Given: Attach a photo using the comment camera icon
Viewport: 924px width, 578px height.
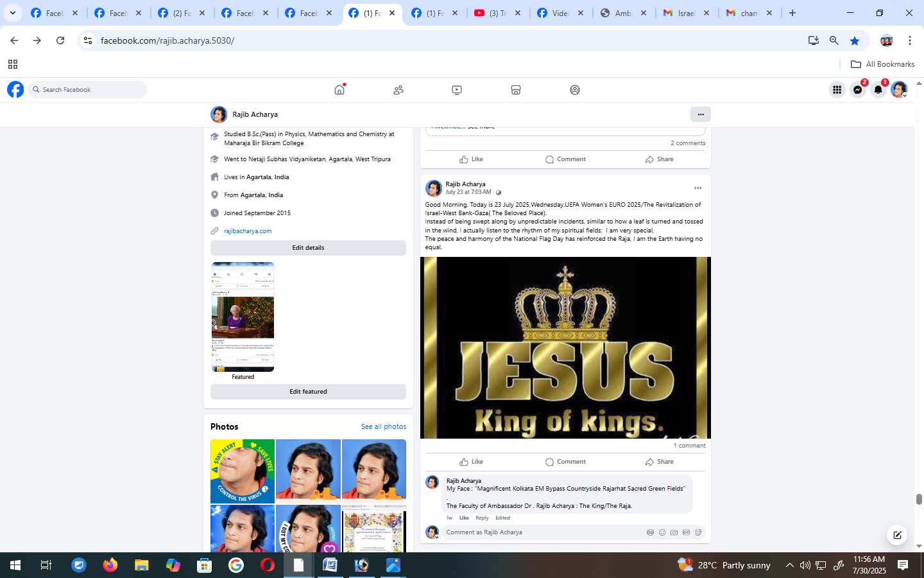Looking at the screenshot, I should coord(674,532).
